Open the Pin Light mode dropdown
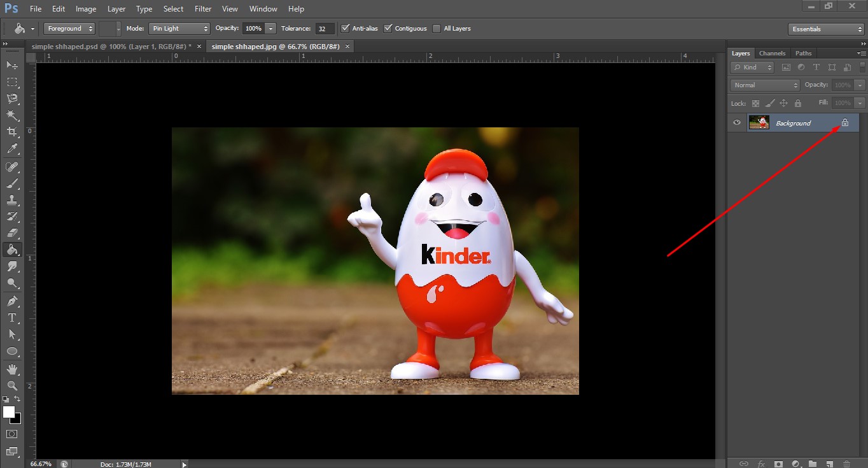 click(179, 29)
